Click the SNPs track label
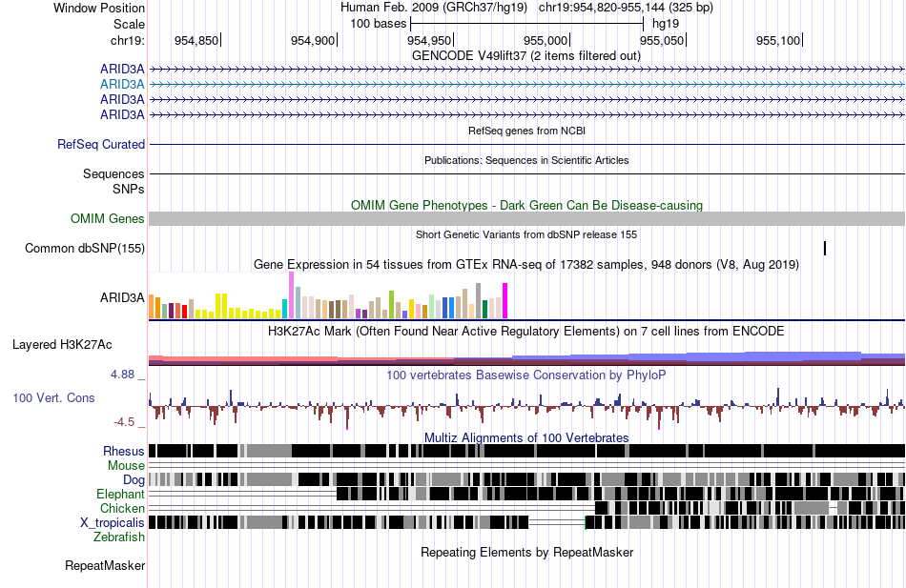 129,189
